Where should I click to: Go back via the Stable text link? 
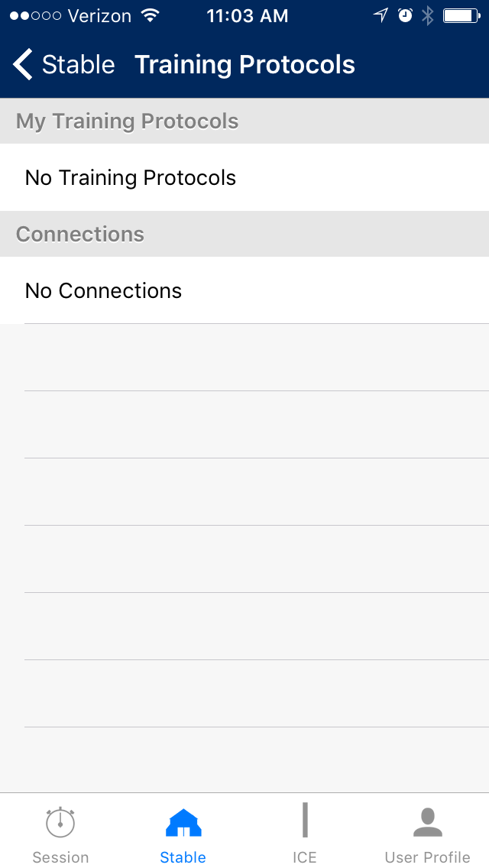[x=78, y=65]
